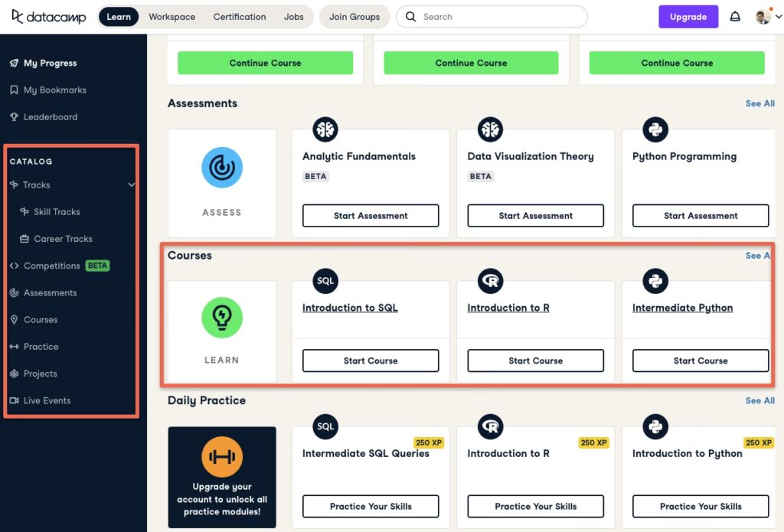This screenshot has height=532, width=784.
Task: Collapse the Tracks section chevron
Action: pyautogui.click(x=131, y=185)
